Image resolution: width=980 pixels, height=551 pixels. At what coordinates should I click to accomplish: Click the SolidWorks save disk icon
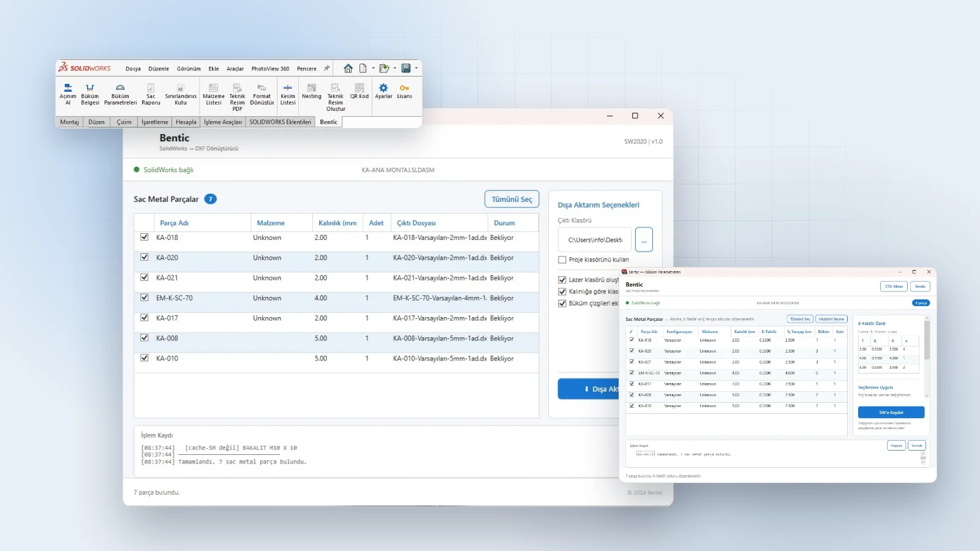click(406, 69)
